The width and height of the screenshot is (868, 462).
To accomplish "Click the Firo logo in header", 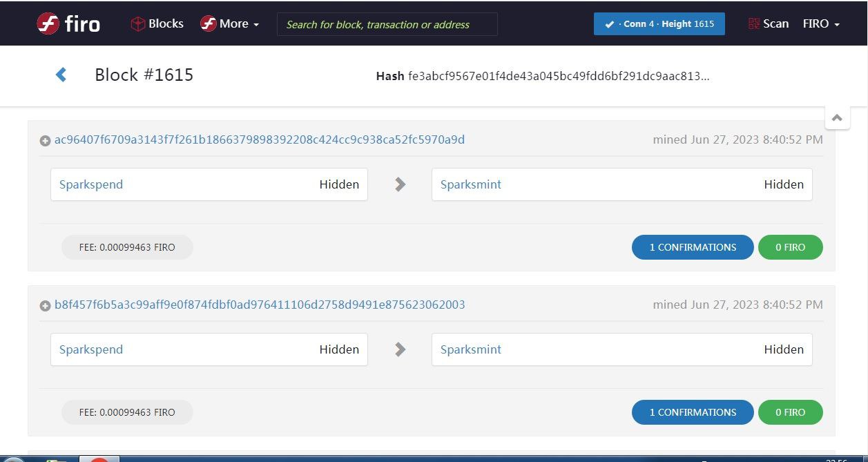I will tap(68, 23).
